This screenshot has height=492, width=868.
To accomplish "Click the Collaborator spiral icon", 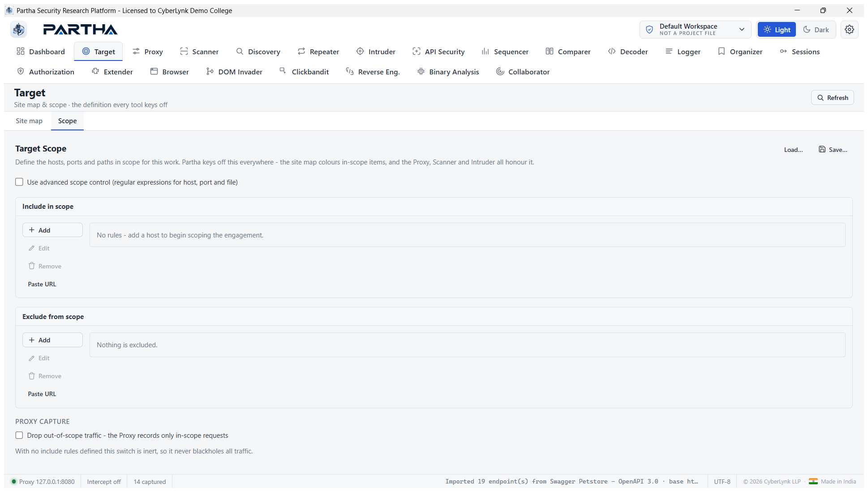I will coord(500,71).
